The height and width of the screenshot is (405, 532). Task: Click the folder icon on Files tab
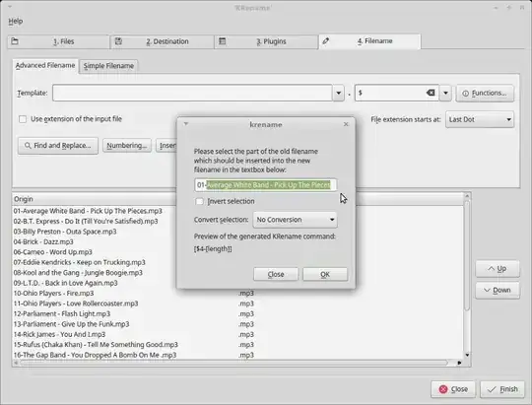[15, 41]
